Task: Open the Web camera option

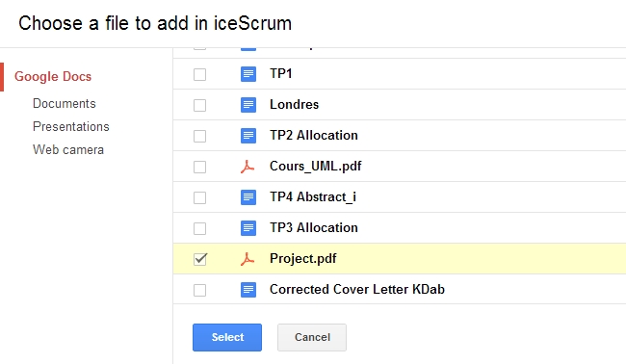Action: (x=68, y=149)
